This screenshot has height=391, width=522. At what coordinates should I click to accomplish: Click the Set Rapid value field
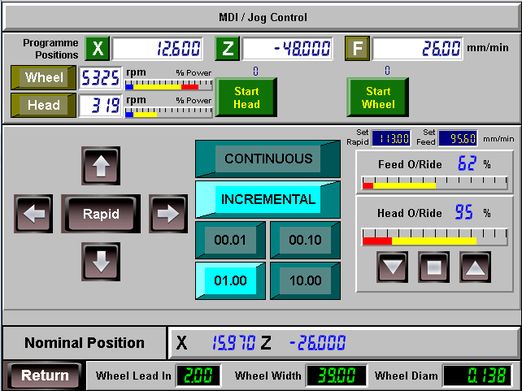(391, 138)
